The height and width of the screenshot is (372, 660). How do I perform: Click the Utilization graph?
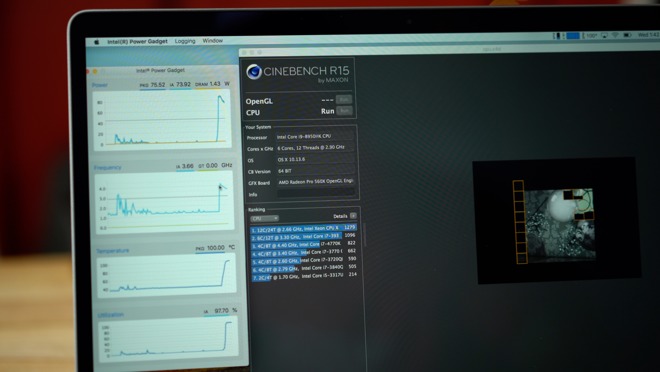click(x=168, y=339)
